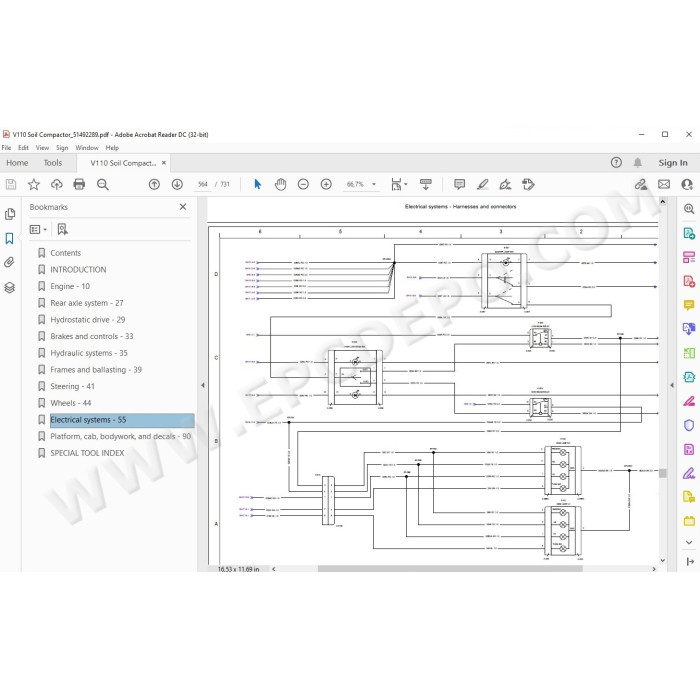The image size is (700, 700).
Task: Toggle the page thumbnails panel
Action: [9, 214]
